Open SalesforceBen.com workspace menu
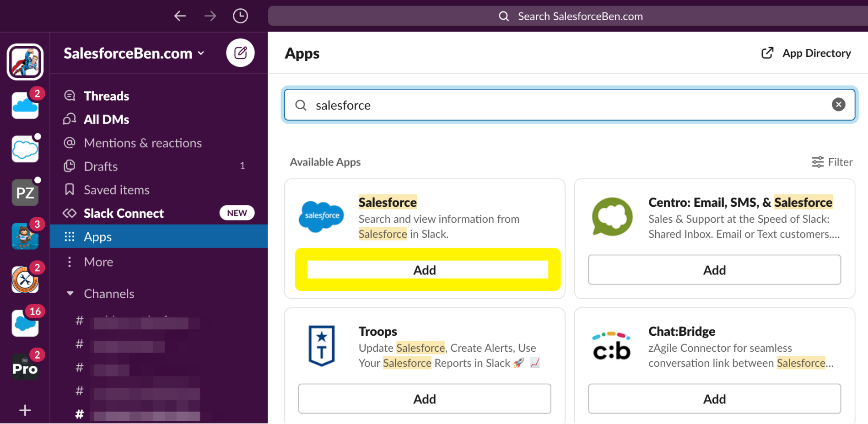 pyautogui.click(x=134, y=53)
